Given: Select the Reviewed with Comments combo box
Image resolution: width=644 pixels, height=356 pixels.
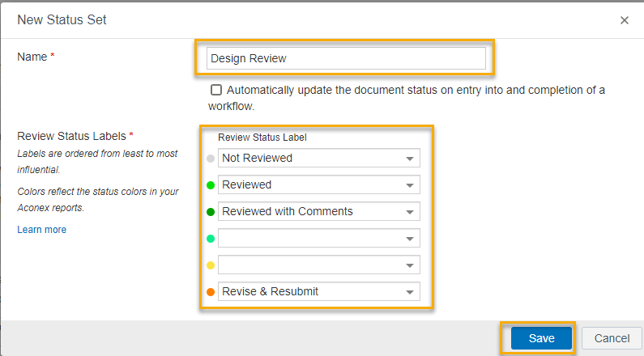Looking at the screenshot, I should pos(318,212).
